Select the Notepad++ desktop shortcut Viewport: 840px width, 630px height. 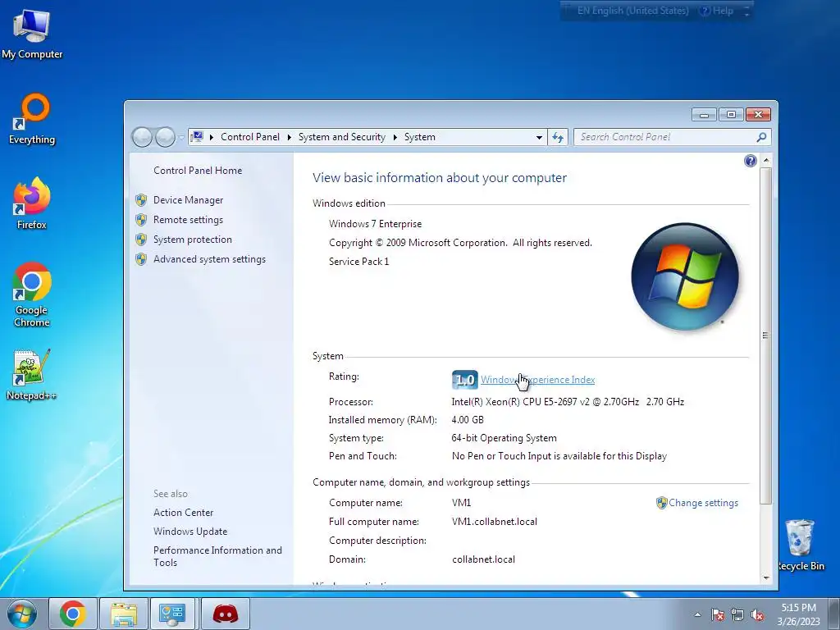pyautogui.click(x=31, y=375)
